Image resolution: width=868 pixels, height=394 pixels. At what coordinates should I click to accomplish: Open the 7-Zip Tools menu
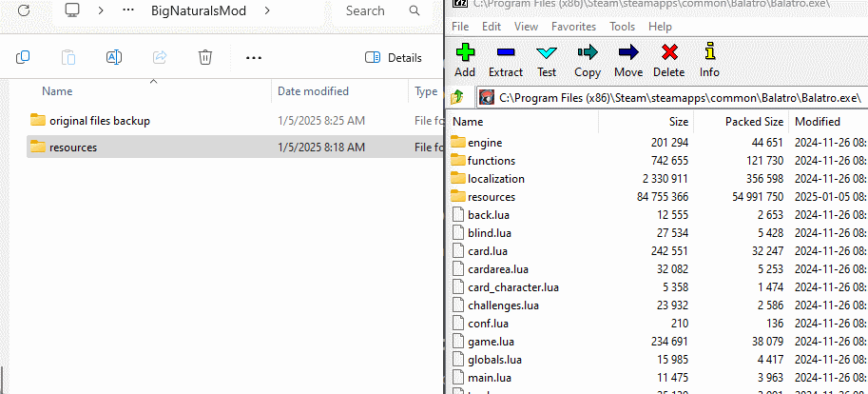[622, 26]
